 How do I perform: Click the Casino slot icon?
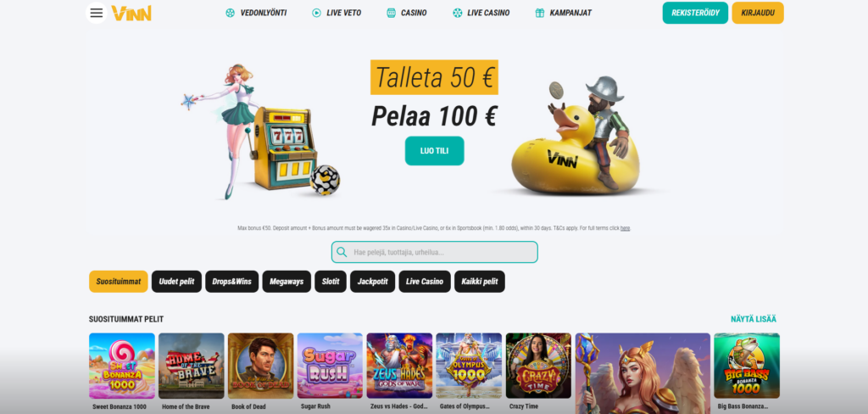[392, 13]
